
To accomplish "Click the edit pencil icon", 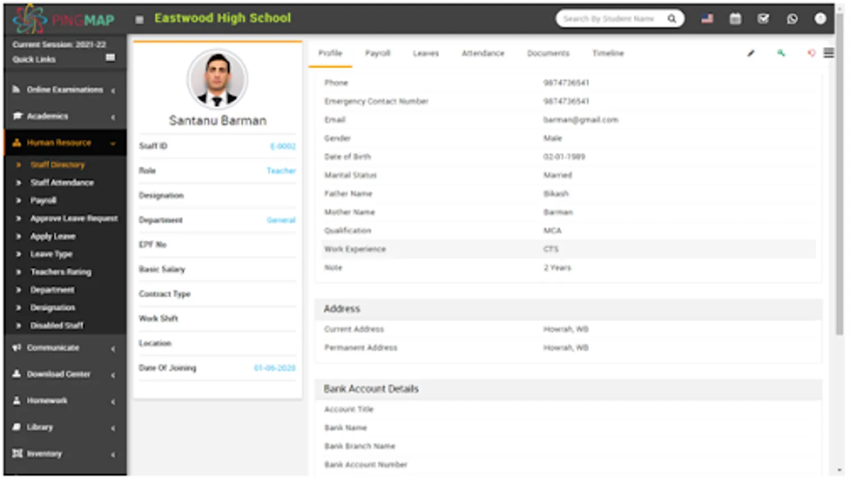I will [x=751, y=53].
